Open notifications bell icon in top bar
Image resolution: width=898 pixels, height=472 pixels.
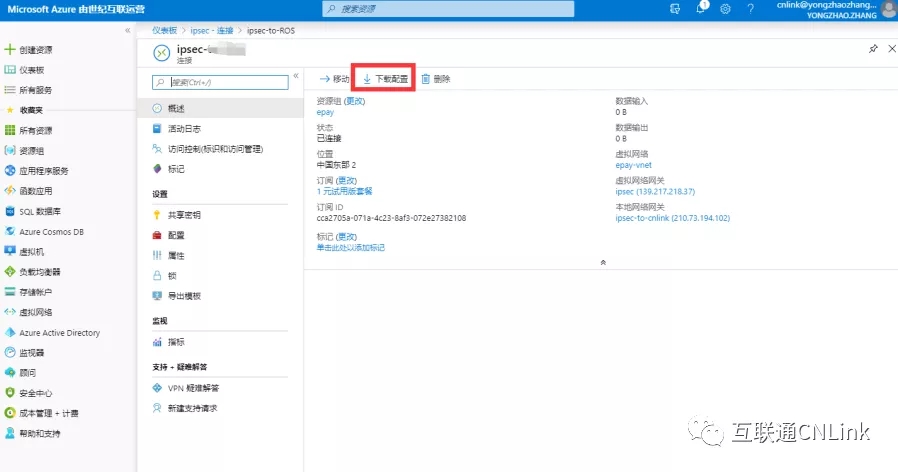(701, 8)
